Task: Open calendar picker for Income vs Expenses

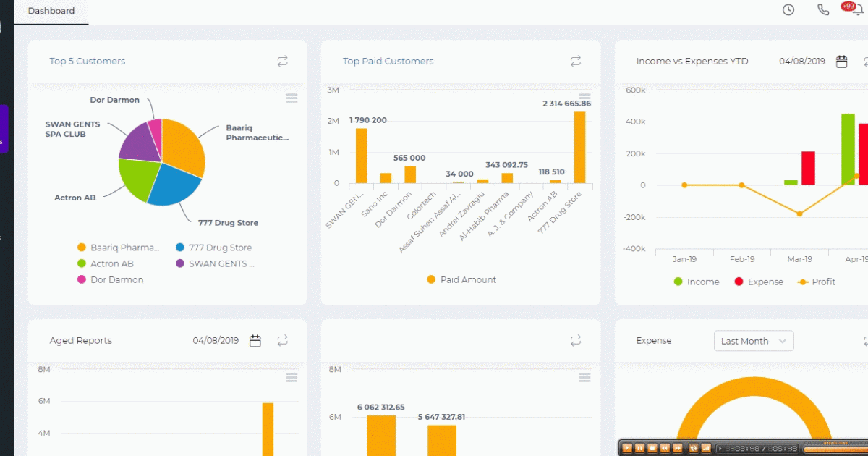Action: (x=842, y=62)
